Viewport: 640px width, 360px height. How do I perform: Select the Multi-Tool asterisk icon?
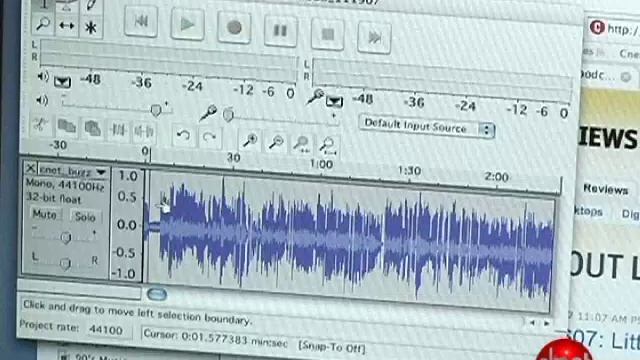(91, 27)
